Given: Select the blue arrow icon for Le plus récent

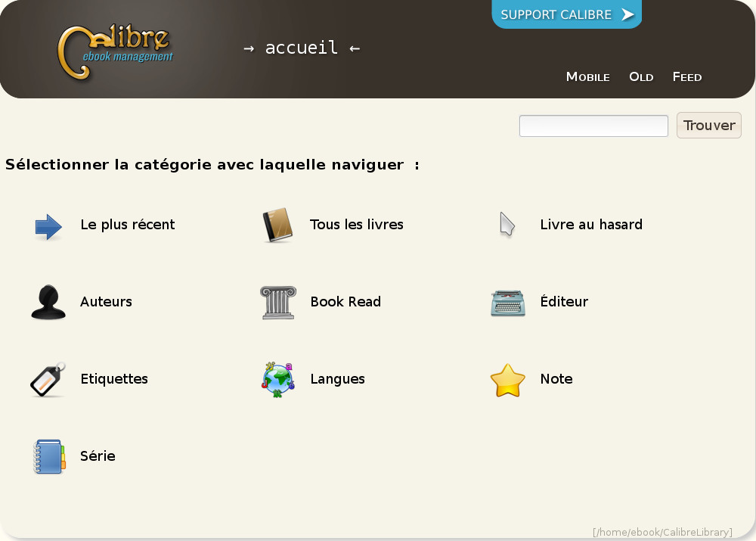Looking at the screenshot, I should 48,225.
